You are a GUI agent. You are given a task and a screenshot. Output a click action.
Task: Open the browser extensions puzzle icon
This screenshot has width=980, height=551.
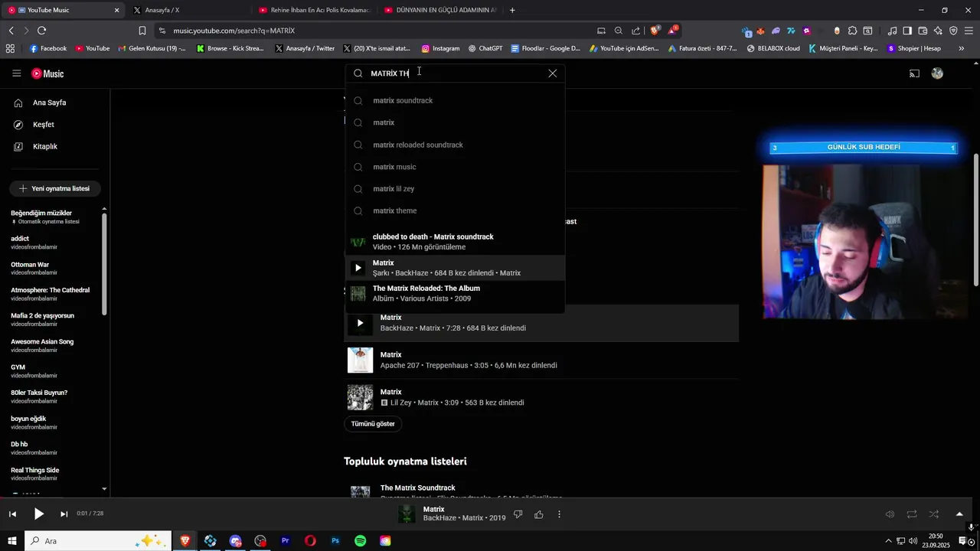click(852, 31)
